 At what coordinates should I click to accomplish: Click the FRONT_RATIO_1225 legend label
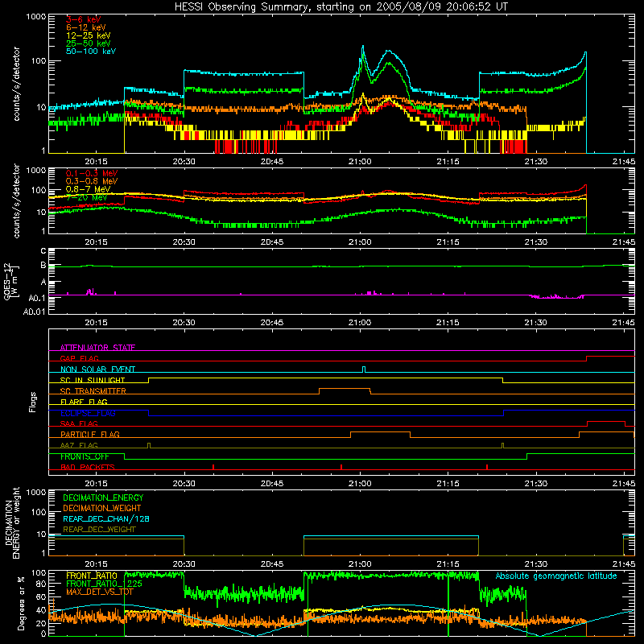pos(105,584)
